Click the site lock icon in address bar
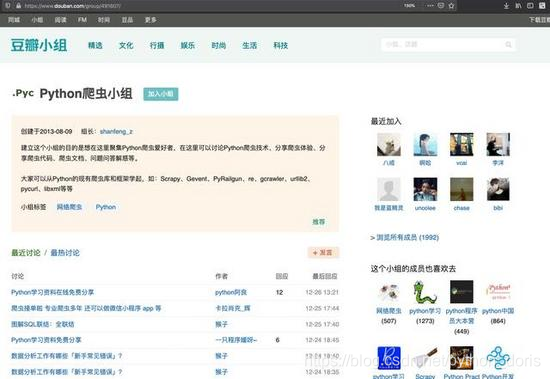This screenshot has width=550, height=379. (18, 6)
